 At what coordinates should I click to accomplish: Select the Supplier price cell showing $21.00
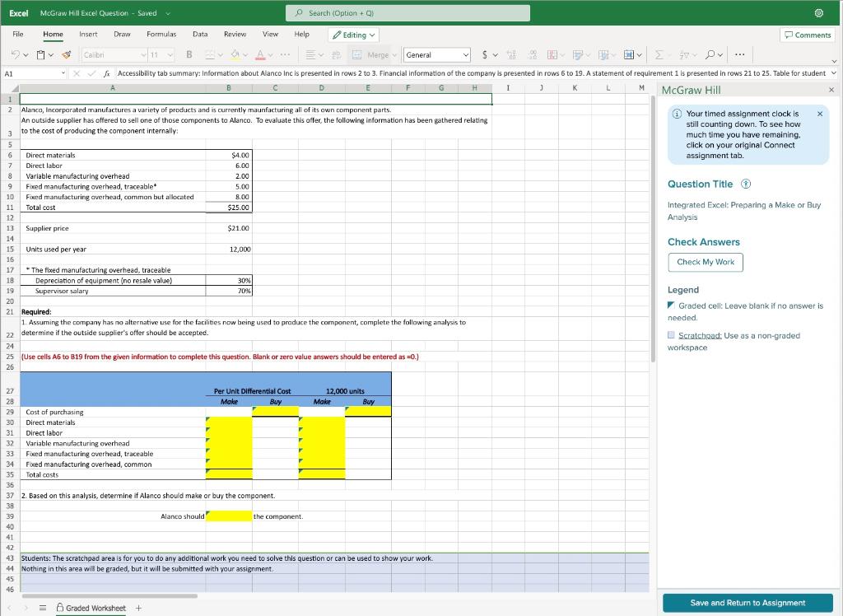point(229,228)
